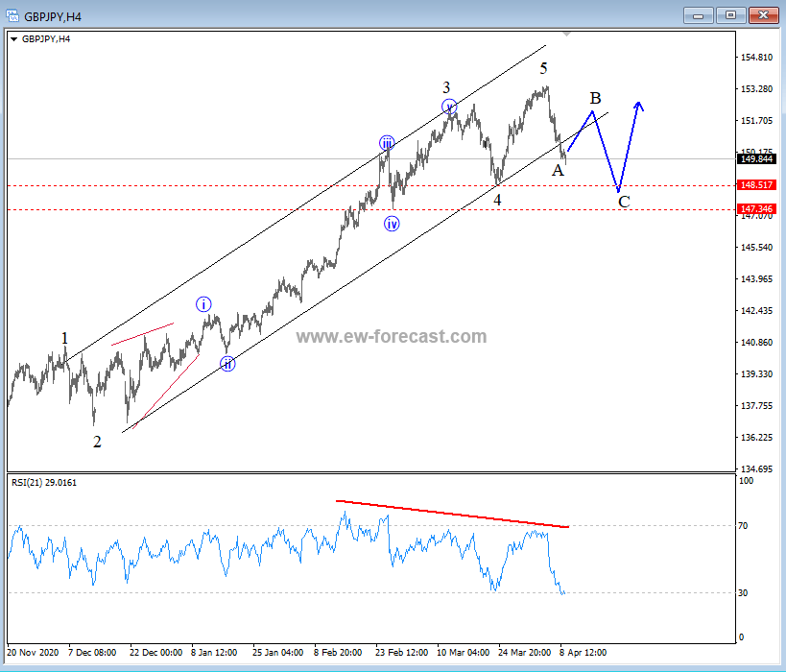Select the circled wave iii label
This screenshot has width=786, height=672.
pyautogui.click(x=386, y=143)
